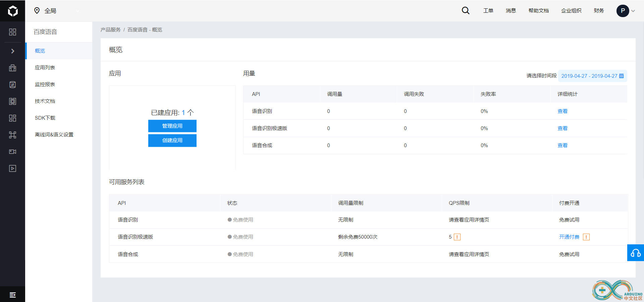Screen dimensions: 644x302
Task: Click the storage box icon in the sidebar
Action: [12, 101]
